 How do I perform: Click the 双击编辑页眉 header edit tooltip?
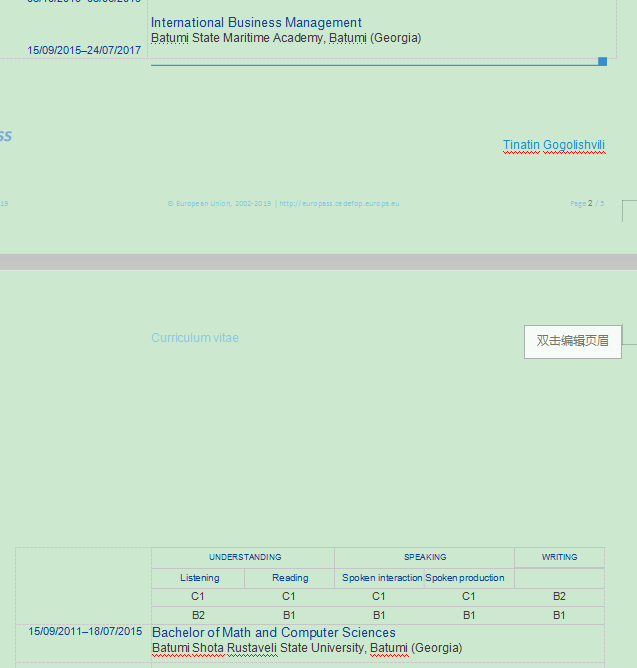[572, 341]
